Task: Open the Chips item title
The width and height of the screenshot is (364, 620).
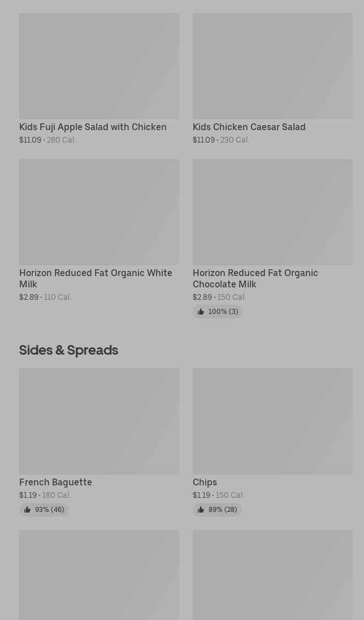Action: [205, 482]
